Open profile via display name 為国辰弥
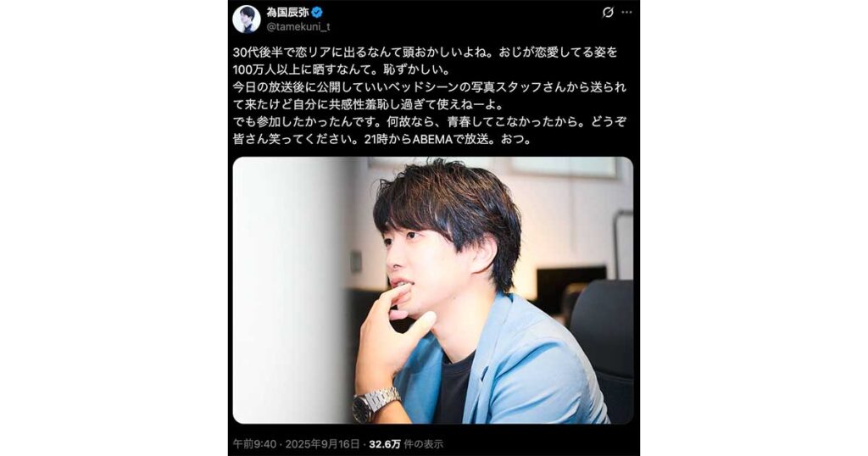The height and width of the screenshot is (456, 868). point(288,12)
